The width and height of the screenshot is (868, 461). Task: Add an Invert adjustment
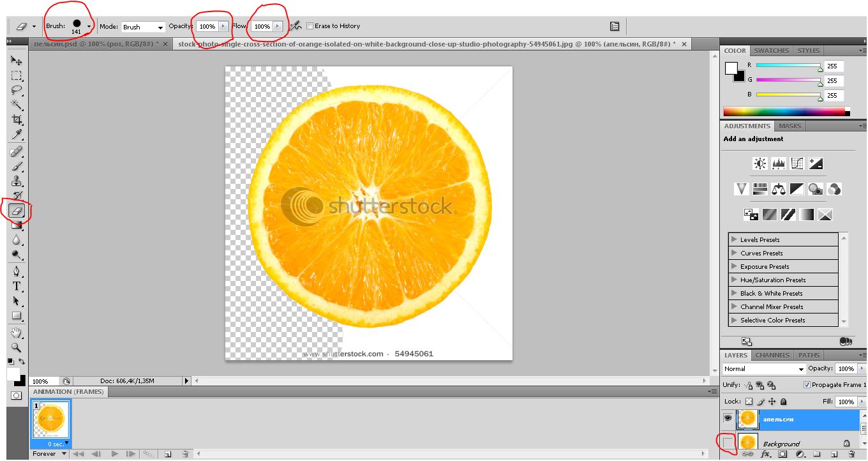(x=751, y=215)
